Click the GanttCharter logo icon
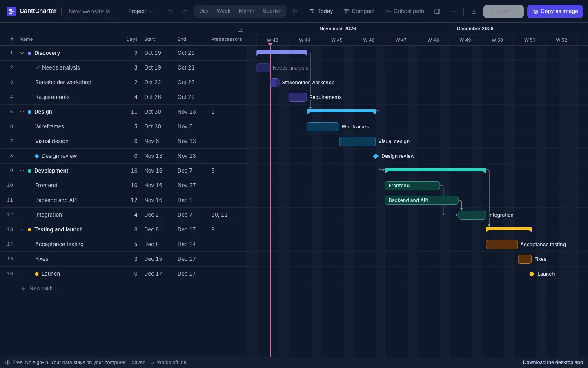Viewport: 588px width, 368px height. tap(11, 11)
